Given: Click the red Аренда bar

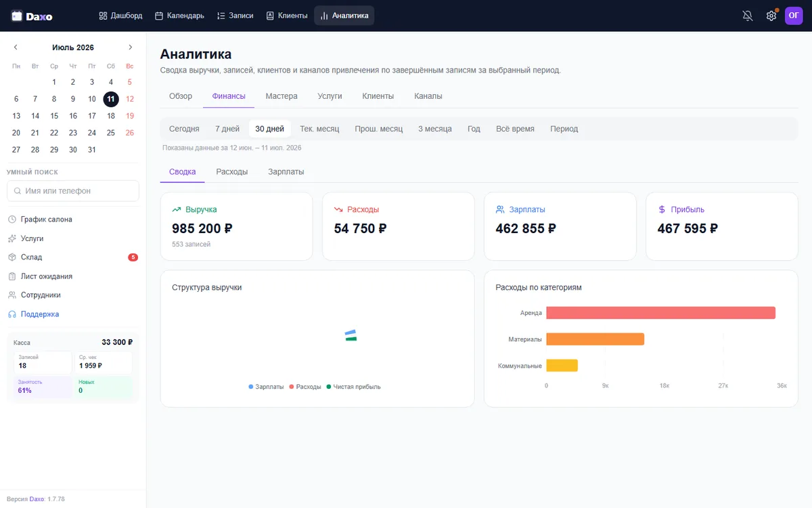Looking at the screenshot, I should pyautogui.click(x=660, y=313).
